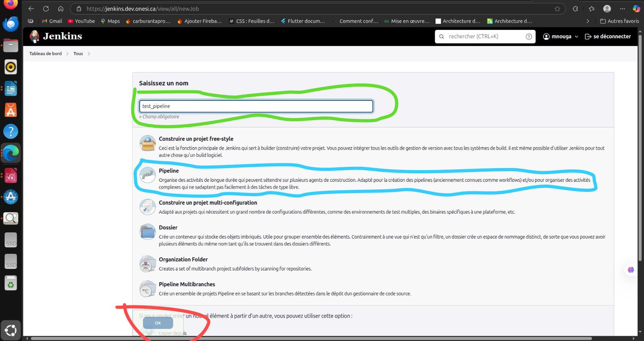Screen dimensions: 644x341
Task: Select the free-style project icon
Action: point(148,143)
